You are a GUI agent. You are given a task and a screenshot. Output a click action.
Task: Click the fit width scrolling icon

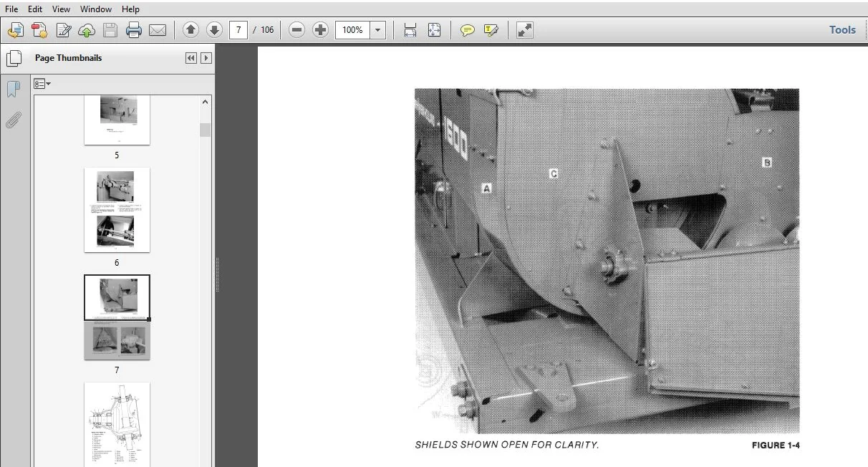click(x=410, y=30)
